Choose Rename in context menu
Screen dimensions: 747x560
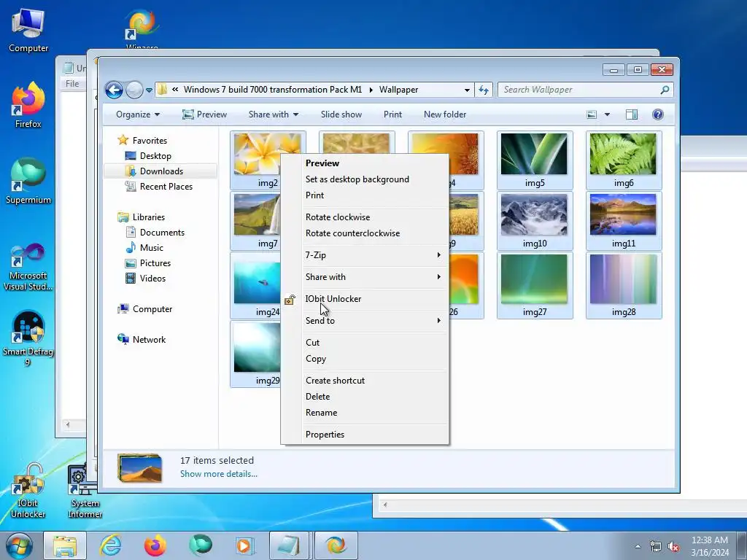[x=365, y=413]
